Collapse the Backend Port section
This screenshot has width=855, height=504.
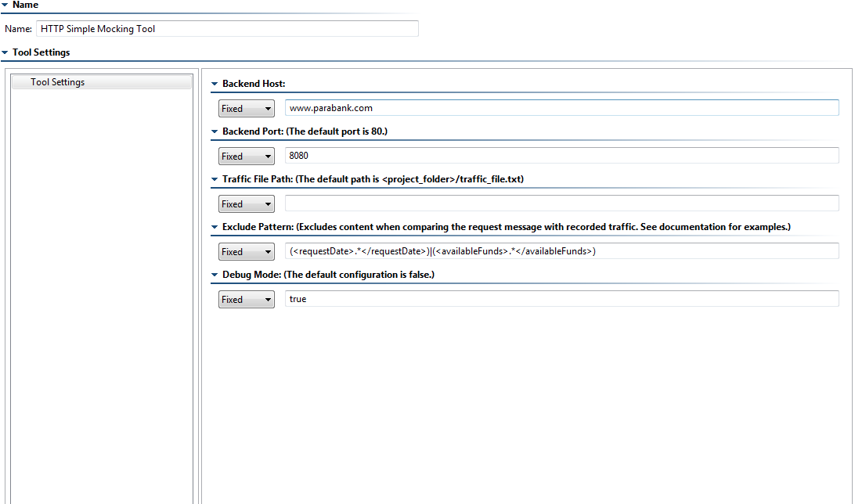pos(215,131)
